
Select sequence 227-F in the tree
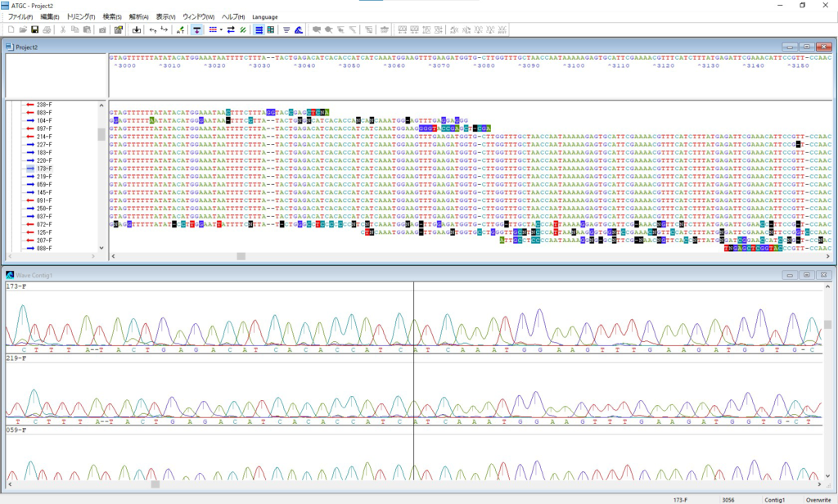[x=44, y=145]
